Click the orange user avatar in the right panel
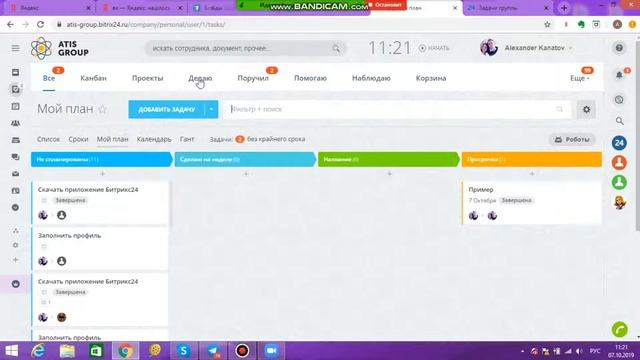This screenshot has height=360, width=640. tap(619, 163)
